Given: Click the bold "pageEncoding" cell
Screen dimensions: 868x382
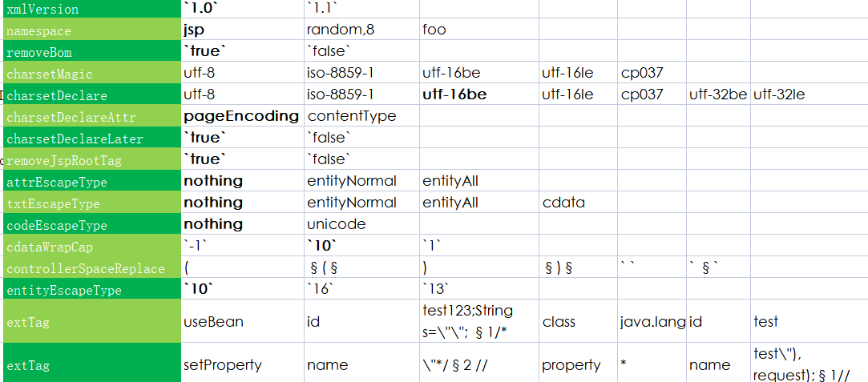Looking at the screenshot, I should point(241,116).
